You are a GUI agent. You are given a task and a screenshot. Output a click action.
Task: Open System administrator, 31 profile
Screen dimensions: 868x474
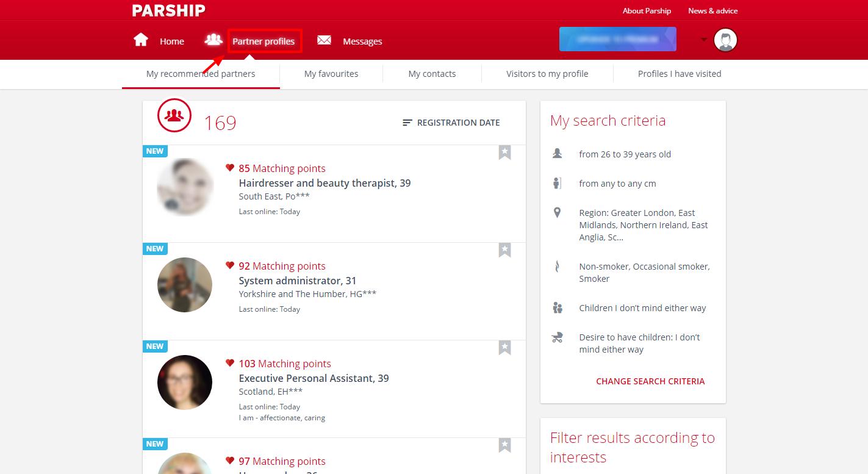pyautogui.click(x=298, y=281)
